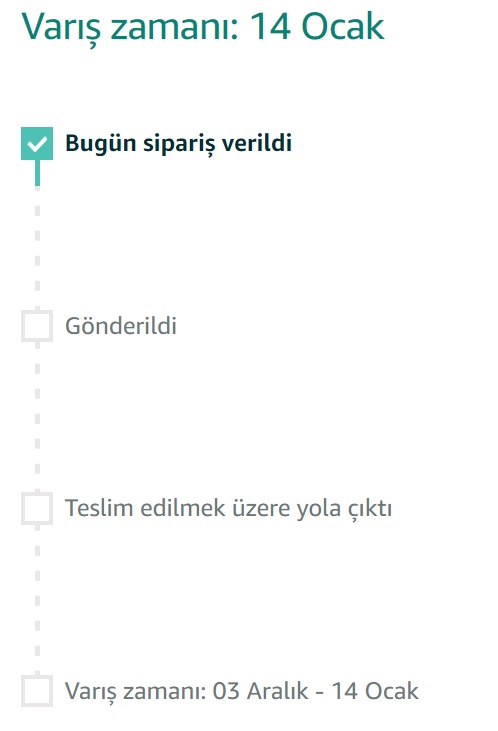Click the dashed line between order placed and Gönderildi

pyautogui.click(x=37, y=247)
